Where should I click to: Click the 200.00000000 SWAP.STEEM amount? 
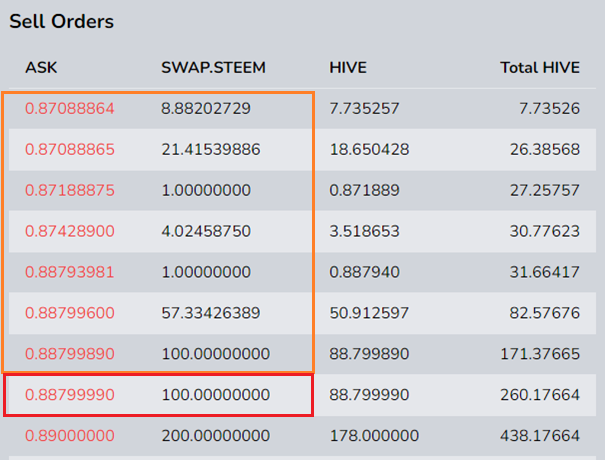(216, 436)
